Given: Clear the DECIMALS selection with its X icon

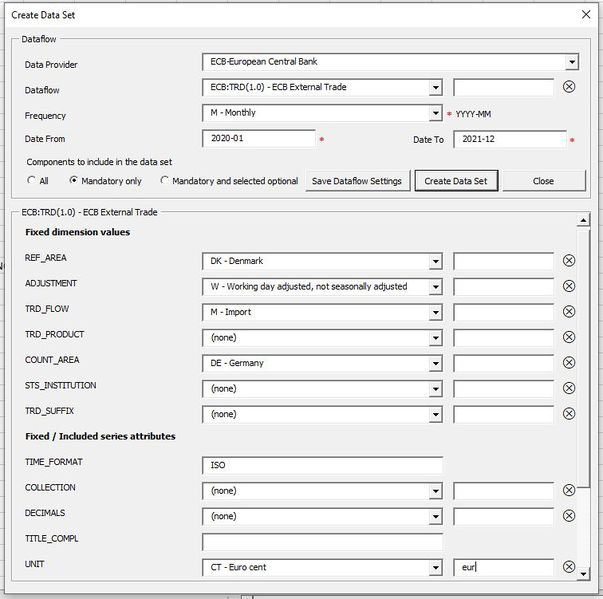Looking at the screenshot, I should [x=569, y=516].
